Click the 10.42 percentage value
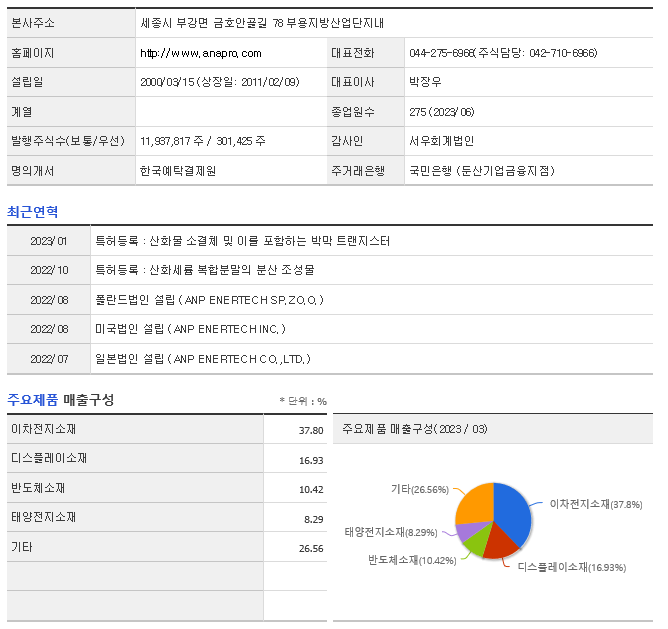 pos(311,489)
